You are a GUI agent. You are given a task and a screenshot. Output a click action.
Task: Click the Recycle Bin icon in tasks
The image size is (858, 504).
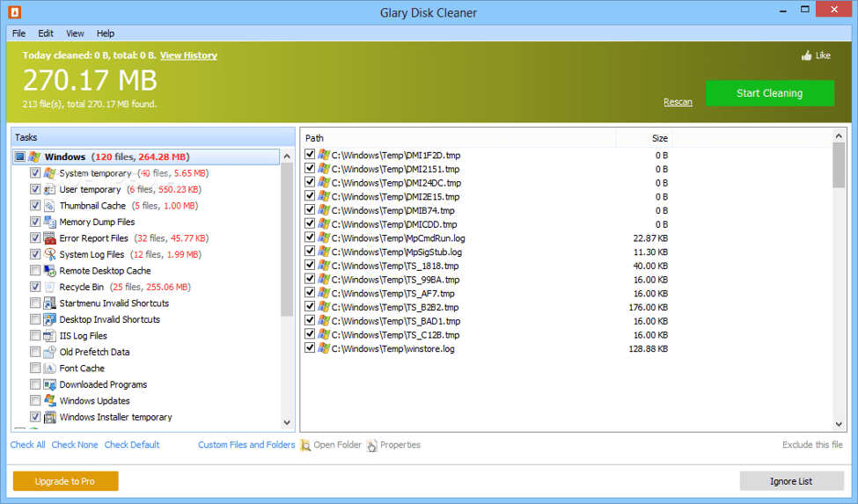pos(50,287)
